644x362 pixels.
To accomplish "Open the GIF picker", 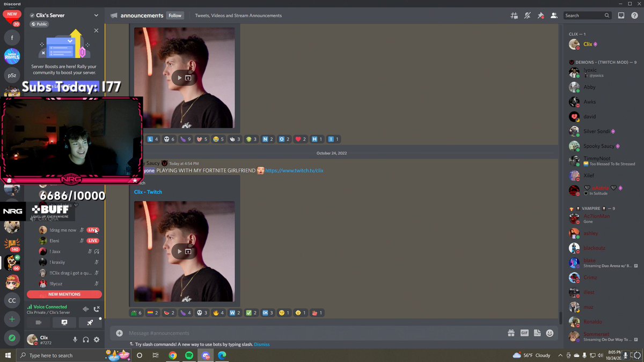I will tap(524, 333).
